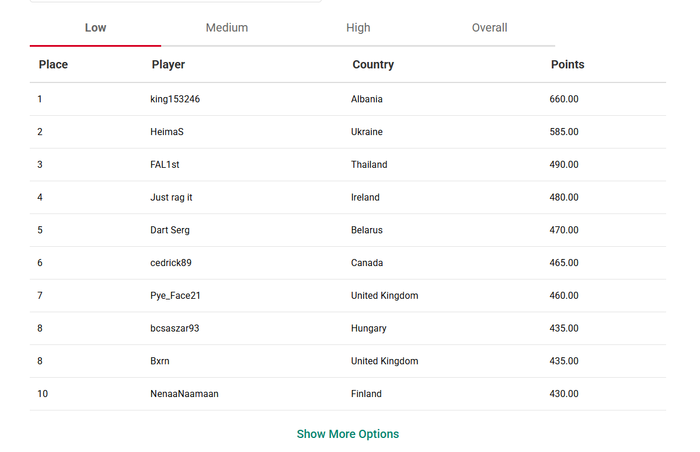Switch to the Low tab

(96, 28)
